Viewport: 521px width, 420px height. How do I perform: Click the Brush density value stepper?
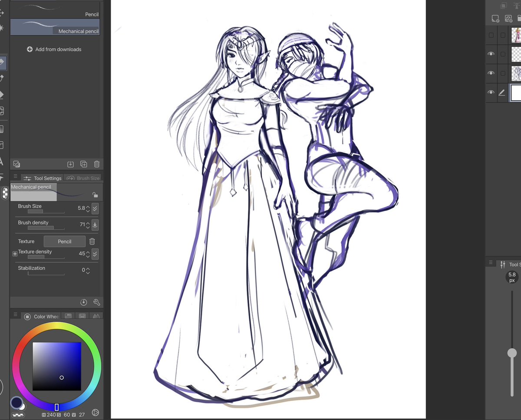click(x=88, y=225)
